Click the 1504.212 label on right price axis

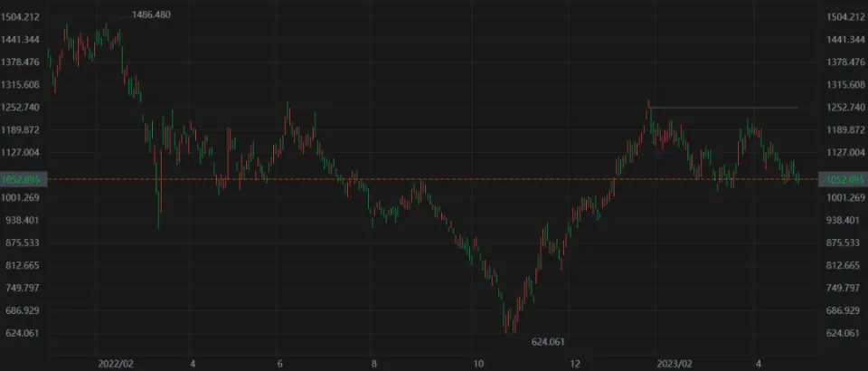[x=847, y=17]
